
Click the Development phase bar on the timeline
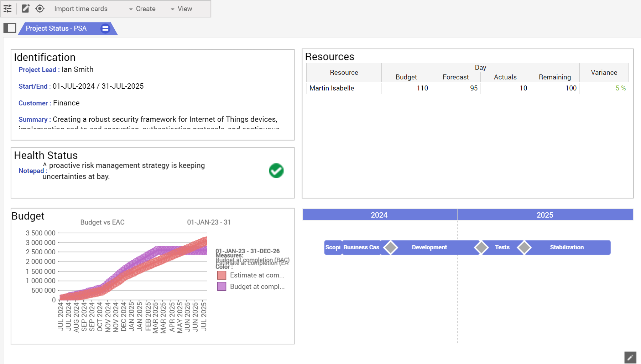pos(429,247)
